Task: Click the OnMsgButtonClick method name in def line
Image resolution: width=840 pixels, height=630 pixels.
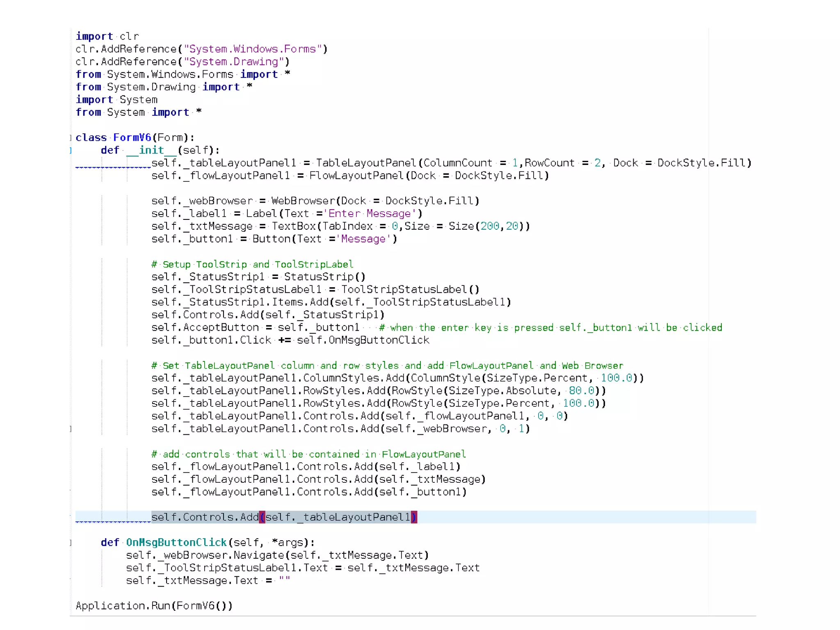Action: click(176, 543)
